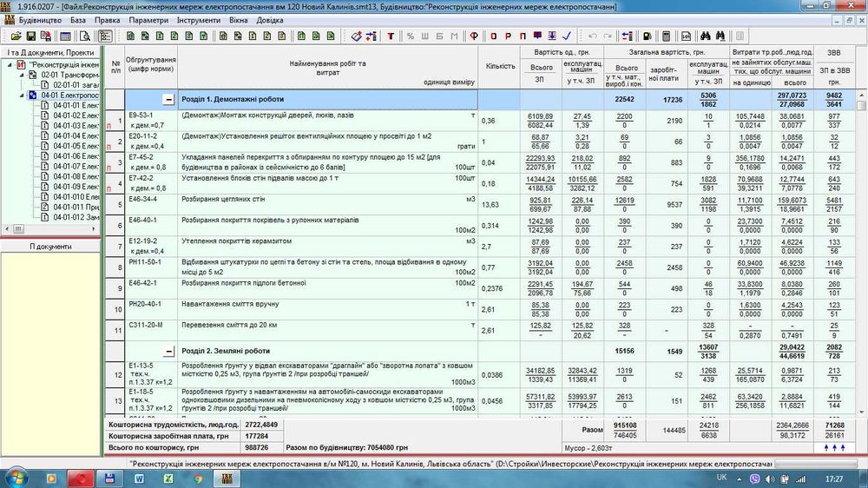
Task: Open the Правка menu
Action: [x=107, y=20]
